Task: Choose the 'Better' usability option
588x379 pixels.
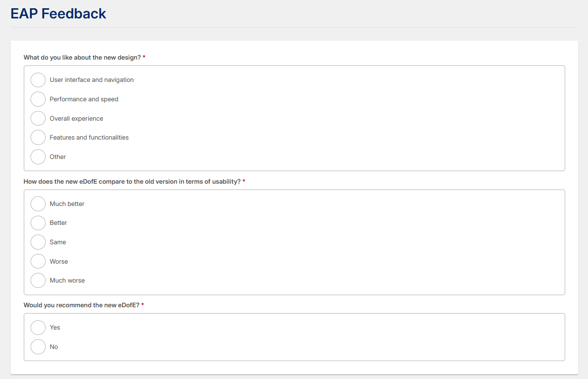Action: click(38, 223)
